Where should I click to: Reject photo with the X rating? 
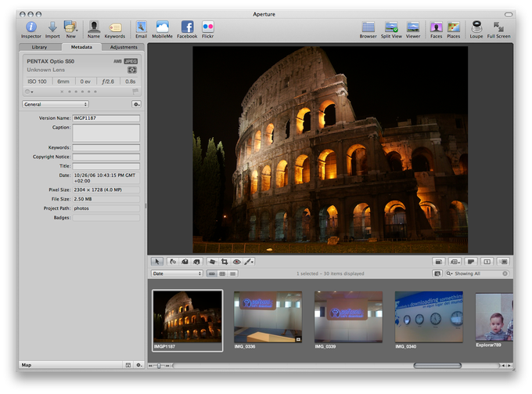point(62,92)
